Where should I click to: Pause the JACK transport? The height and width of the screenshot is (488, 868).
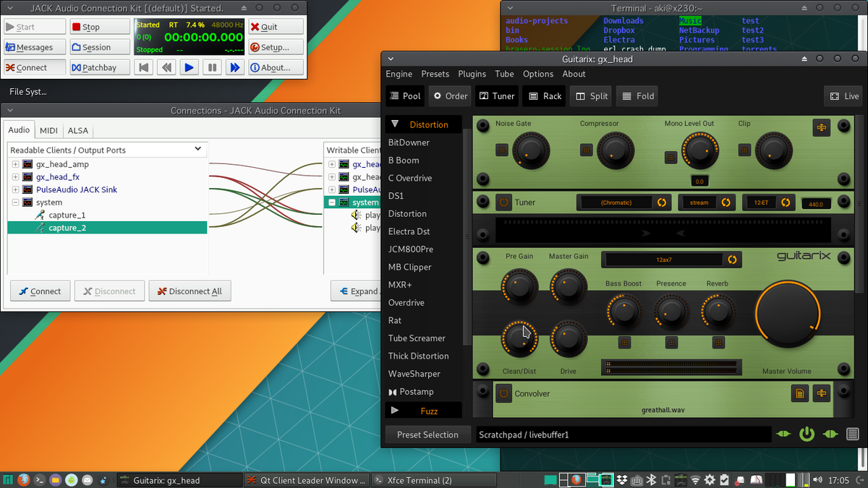[x=211, y=67]
